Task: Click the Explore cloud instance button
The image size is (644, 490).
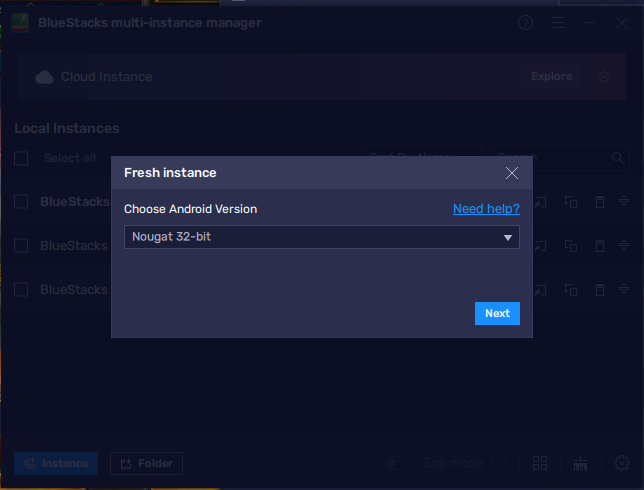Action: click(551, 77)
